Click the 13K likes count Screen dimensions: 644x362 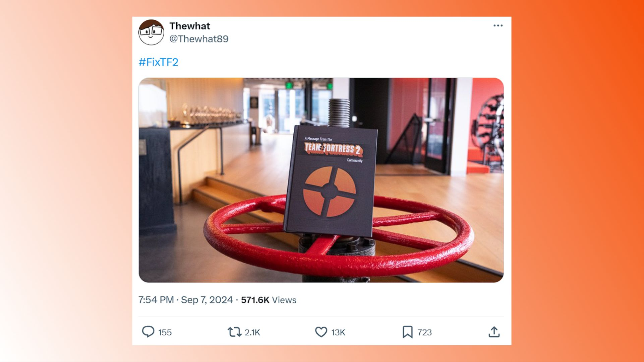point(338,332)
